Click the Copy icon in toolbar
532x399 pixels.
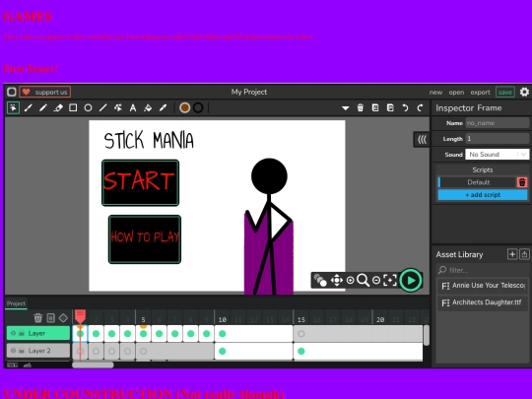[375, 108]
